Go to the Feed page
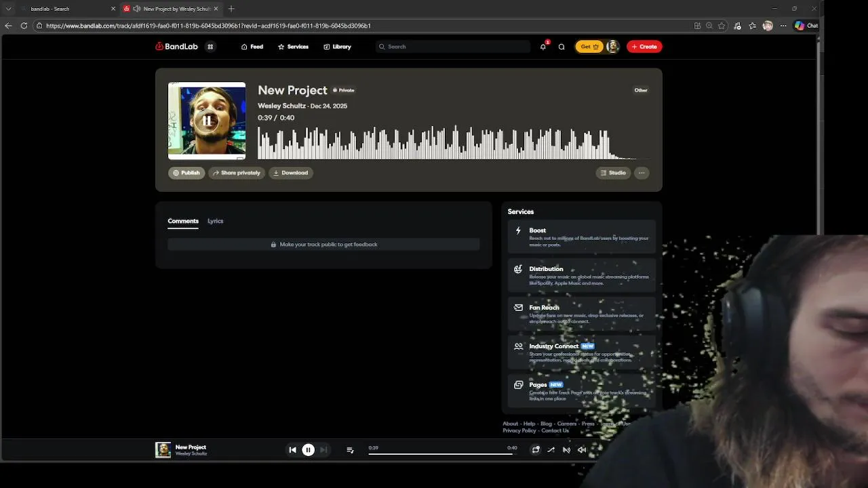This screenshot has width=868, height=488. [252, 47]
